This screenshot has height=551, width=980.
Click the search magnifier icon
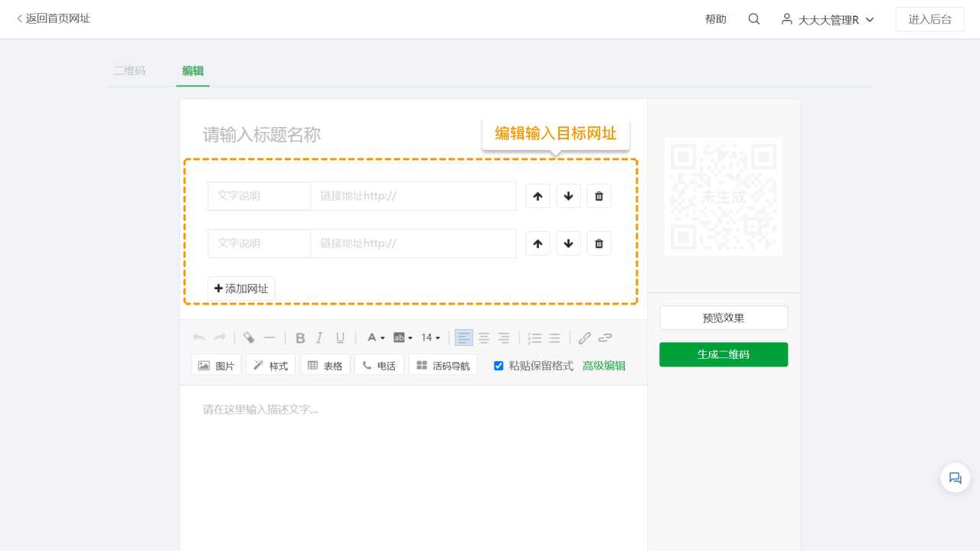(754, 19)
